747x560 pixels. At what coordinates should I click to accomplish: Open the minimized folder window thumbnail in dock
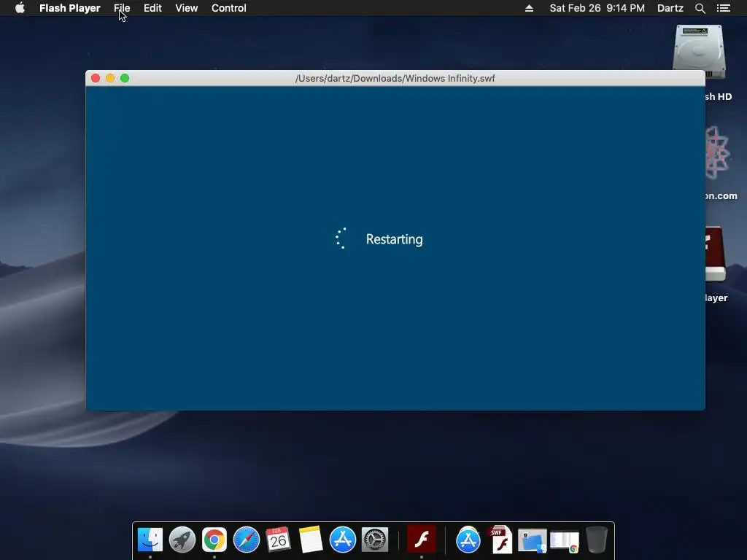532,541
